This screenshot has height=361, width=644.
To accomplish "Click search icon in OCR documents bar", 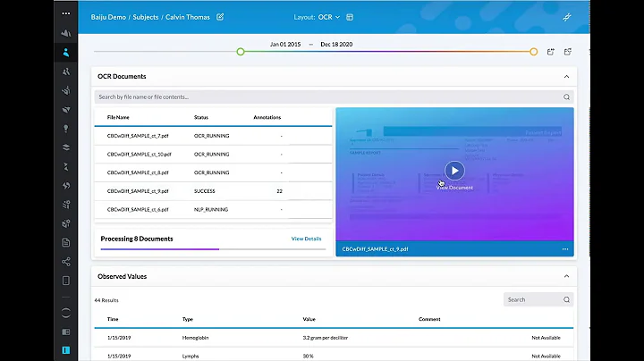I will [x=566, y=97].
